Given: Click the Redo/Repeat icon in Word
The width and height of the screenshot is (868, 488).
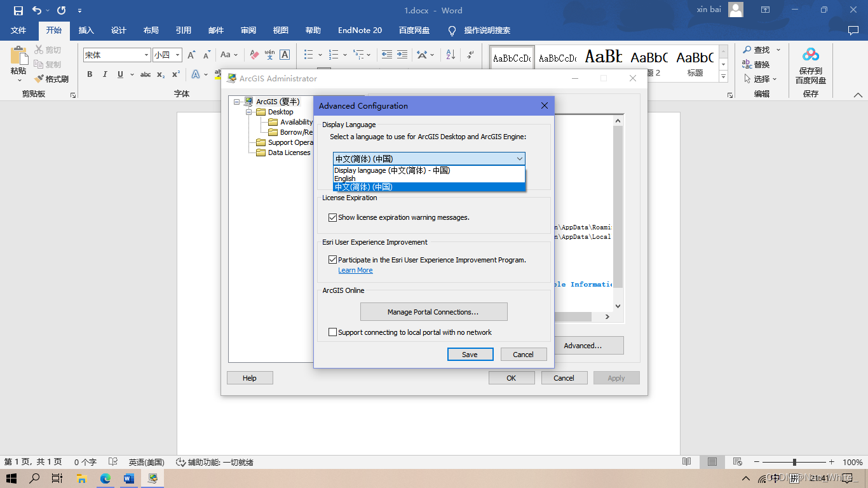Looking at the screenshot, I should click(x=61, y=10).
